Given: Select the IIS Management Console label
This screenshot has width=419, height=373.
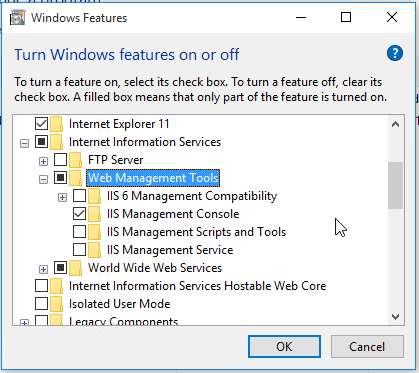Looking at the screenshot, I should pos(173,214).
